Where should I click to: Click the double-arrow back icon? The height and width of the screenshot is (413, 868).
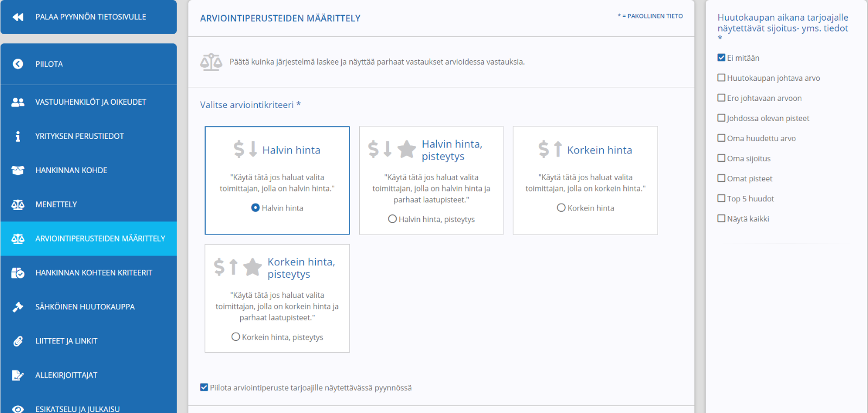point(18,17)
